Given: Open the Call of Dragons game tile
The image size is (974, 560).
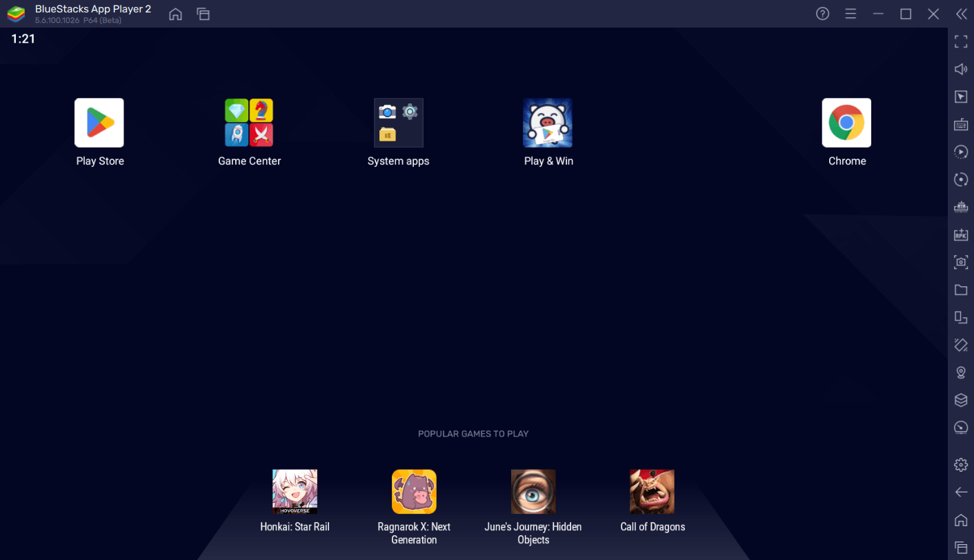Looking at the screenshot, I should coord(652,492).
